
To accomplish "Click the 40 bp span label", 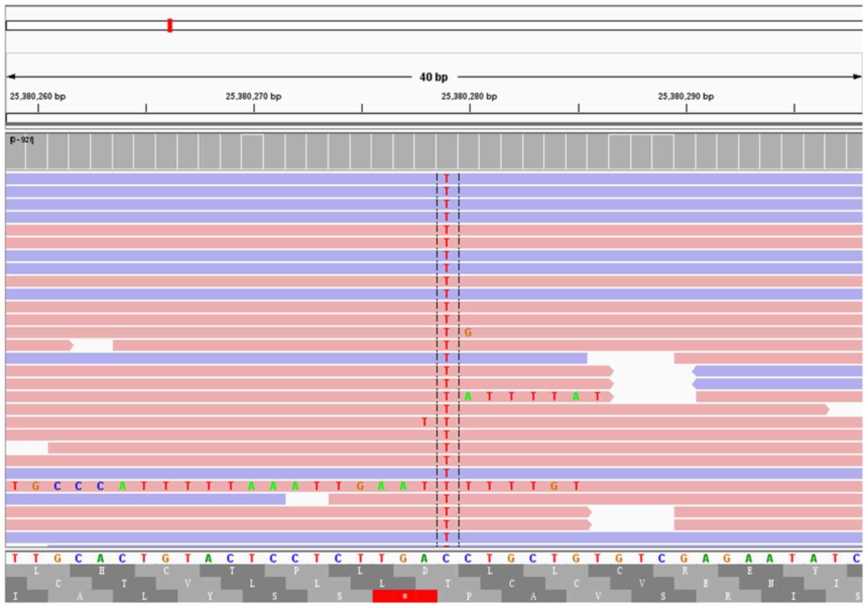I will click(x=433, y=77).
